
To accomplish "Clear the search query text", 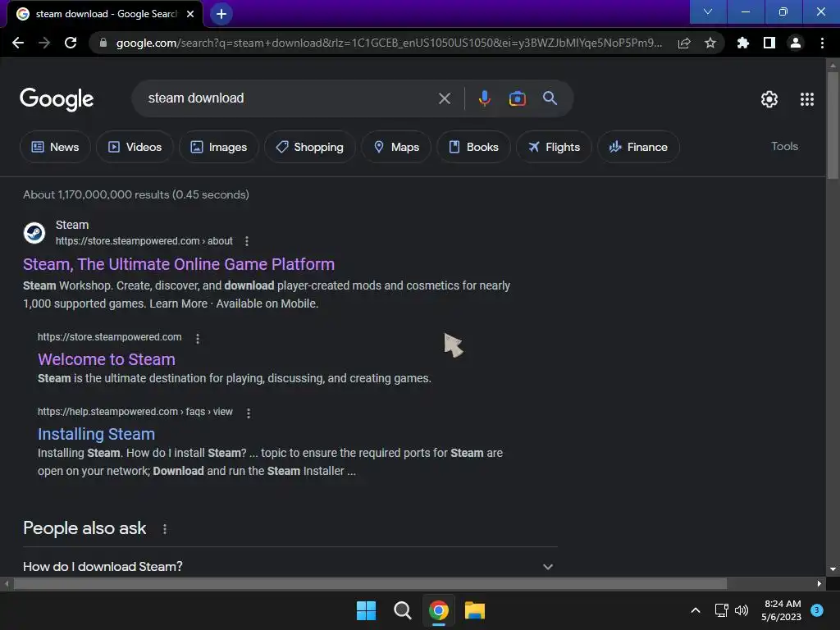I will 444,98.
